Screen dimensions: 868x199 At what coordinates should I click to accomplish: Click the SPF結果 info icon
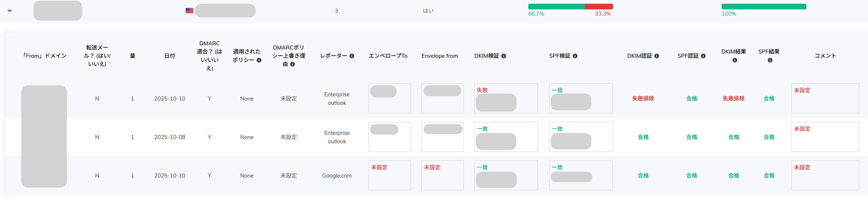(x=770, y=60)
